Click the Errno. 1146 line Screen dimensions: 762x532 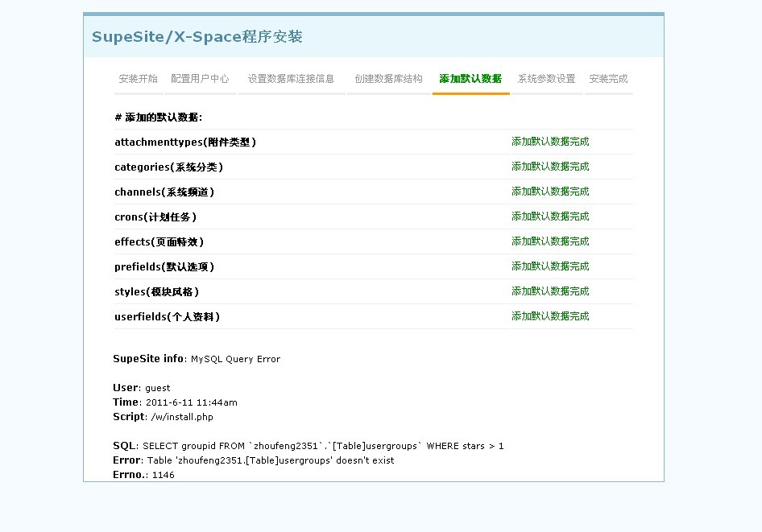143,475
